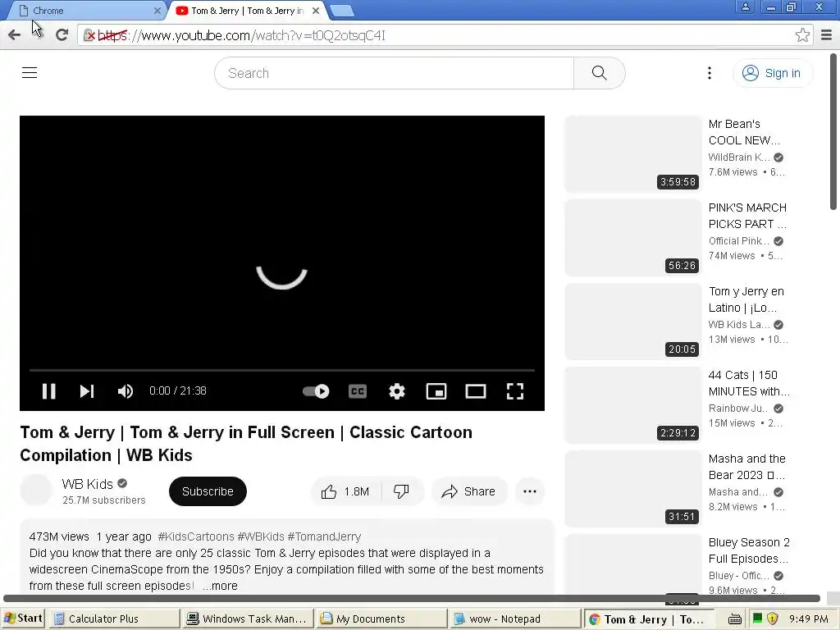Click the security shield tray icon
Image resolution: width=840 pixels, height=630 pixels.
pos(772,619)
